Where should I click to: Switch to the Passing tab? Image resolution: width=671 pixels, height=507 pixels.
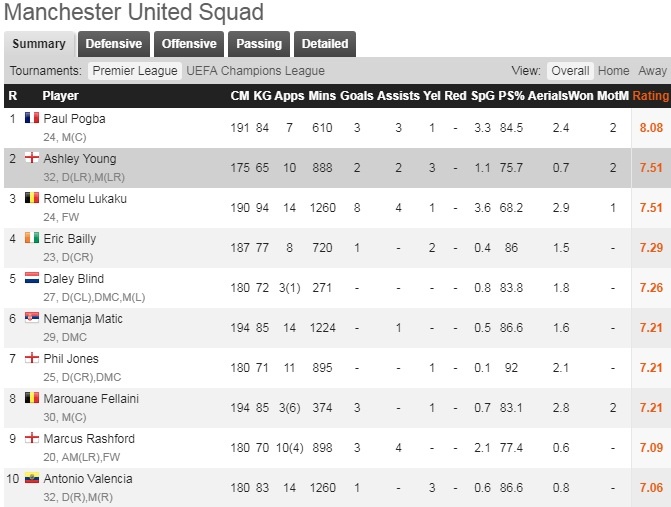[x=259, y=44]
